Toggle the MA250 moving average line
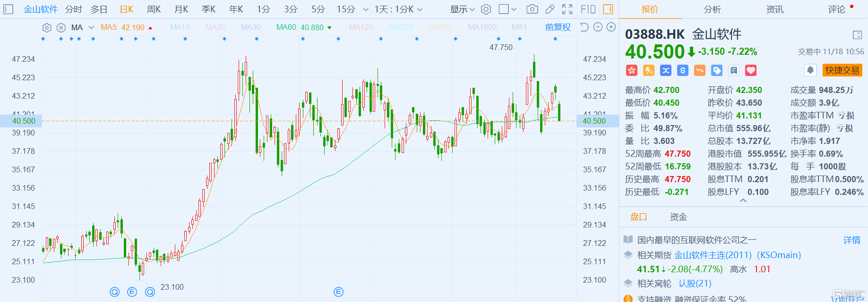The width and height of the screenshot is (868, 302). (x=401, y=27)
